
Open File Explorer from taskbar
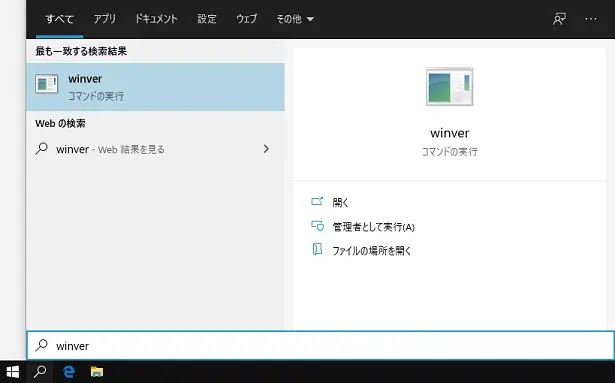coord(97,371)
